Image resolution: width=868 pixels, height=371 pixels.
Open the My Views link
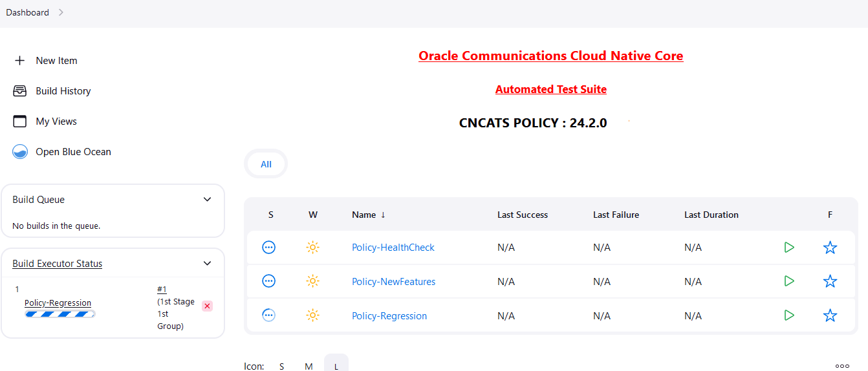(56, 122)
